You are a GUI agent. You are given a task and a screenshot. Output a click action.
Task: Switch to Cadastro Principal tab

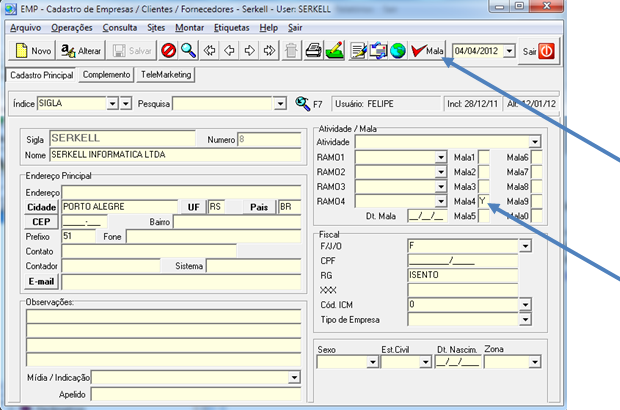(42, 75)
